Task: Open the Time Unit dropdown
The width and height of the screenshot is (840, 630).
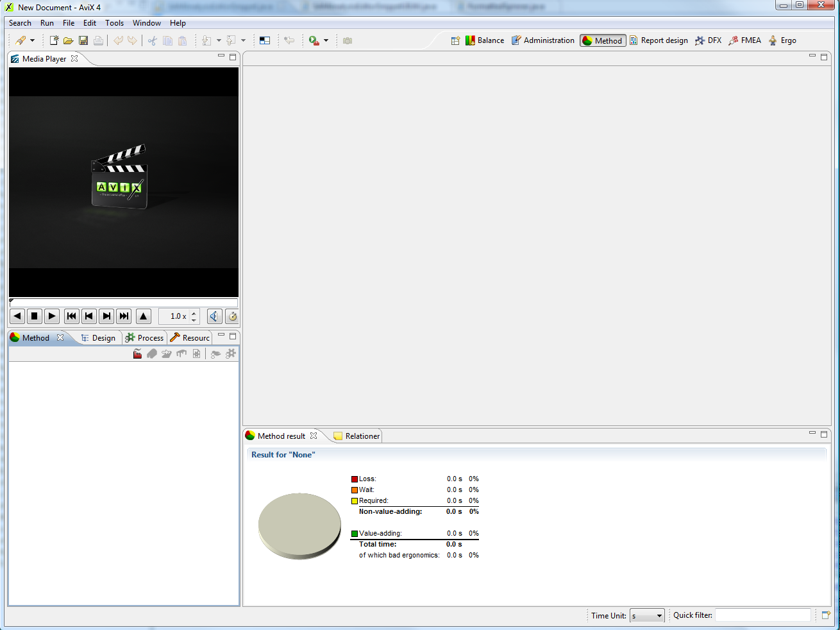Action: [646, 616]
